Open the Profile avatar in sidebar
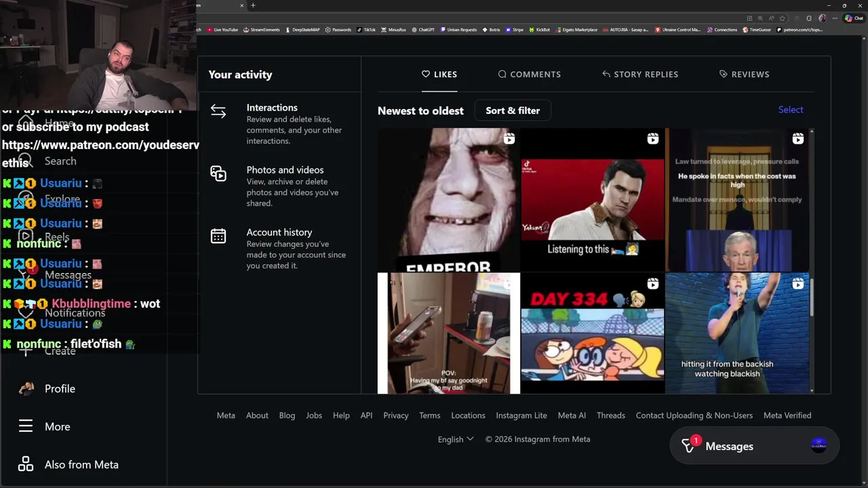This screenshot has height=488, width=868. tap(26, 388)
